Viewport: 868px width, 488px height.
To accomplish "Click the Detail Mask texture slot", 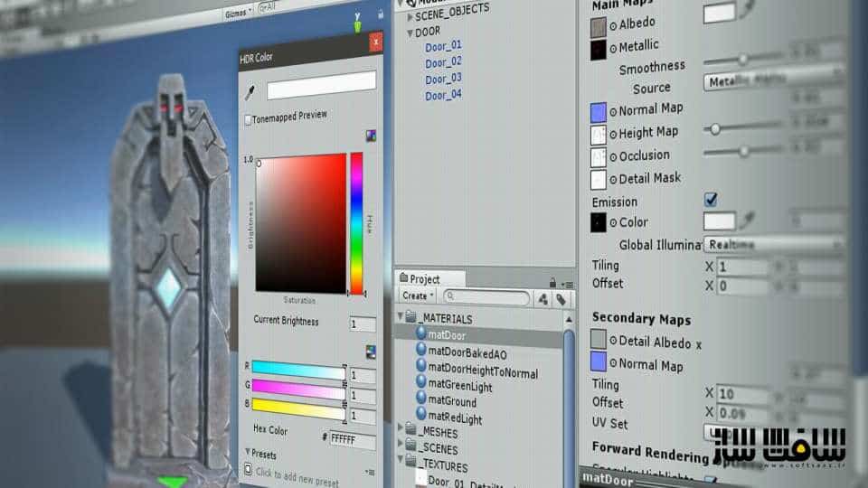I will pos(598,180).
